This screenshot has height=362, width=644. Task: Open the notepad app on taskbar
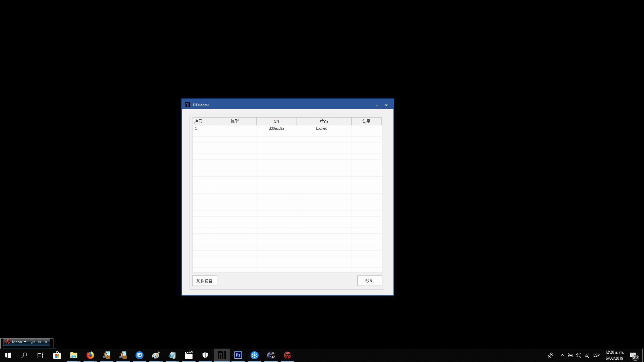(x=172, y=355)
